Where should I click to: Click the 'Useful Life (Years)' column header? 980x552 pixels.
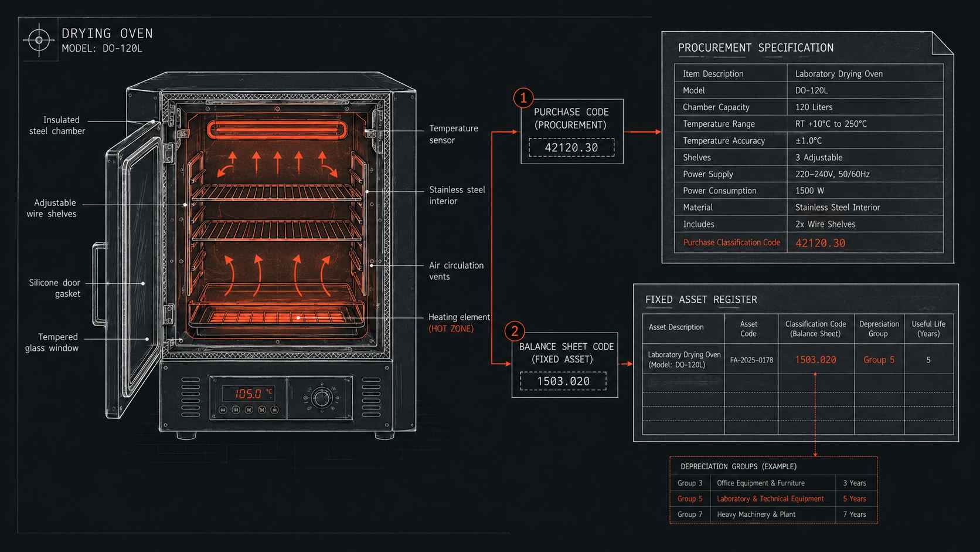pos(928,329)
